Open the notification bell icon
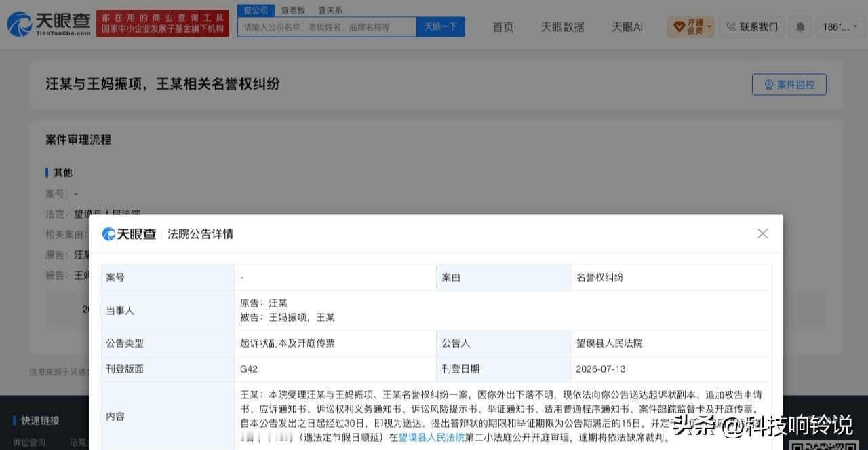This screenshot has width=868, height=450. (x=800, y=27)
